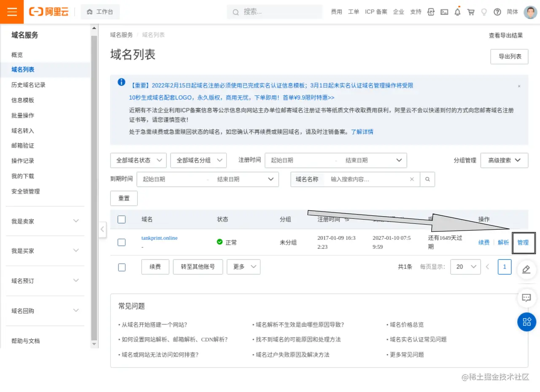Open Cloud Shell terminal icon

(x=444, y=12)
